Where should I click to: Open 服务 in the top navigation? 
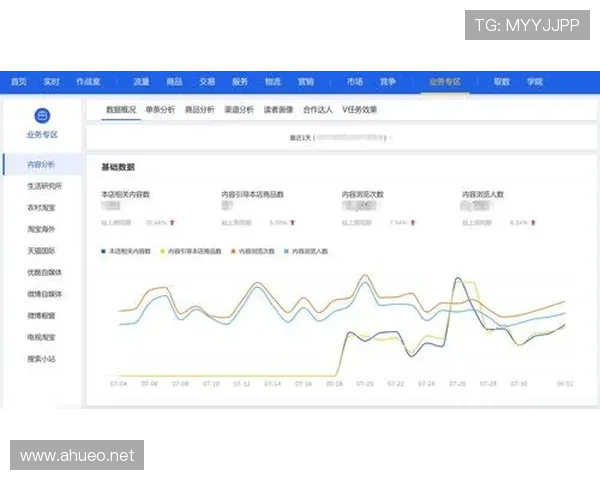coord(240,82)
